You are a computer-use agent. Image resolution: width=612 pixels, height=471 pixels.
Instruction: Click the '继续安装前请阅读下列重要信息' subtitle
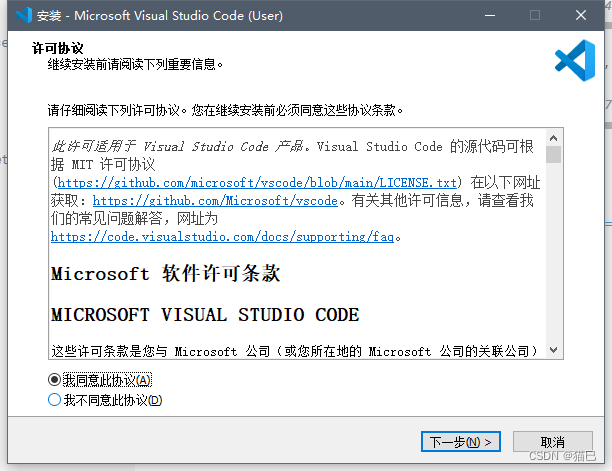pos(135,64)
